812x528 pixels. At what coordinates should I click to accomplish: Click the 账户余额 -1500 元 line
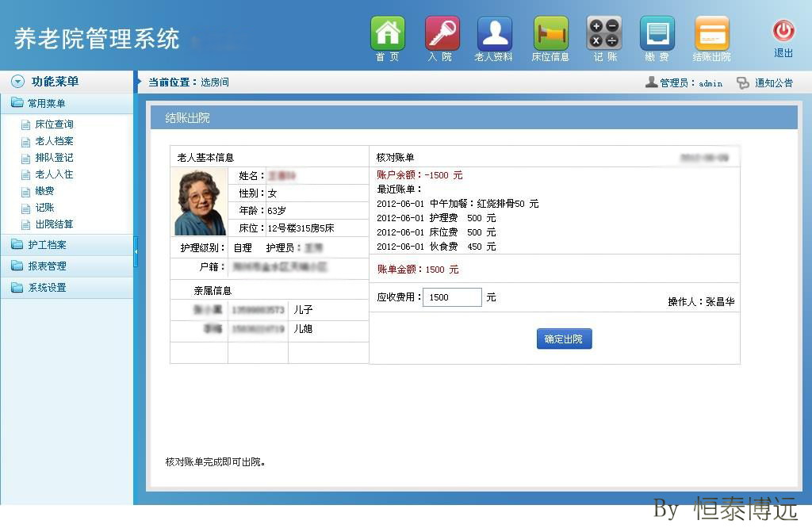tap(420, 175)
